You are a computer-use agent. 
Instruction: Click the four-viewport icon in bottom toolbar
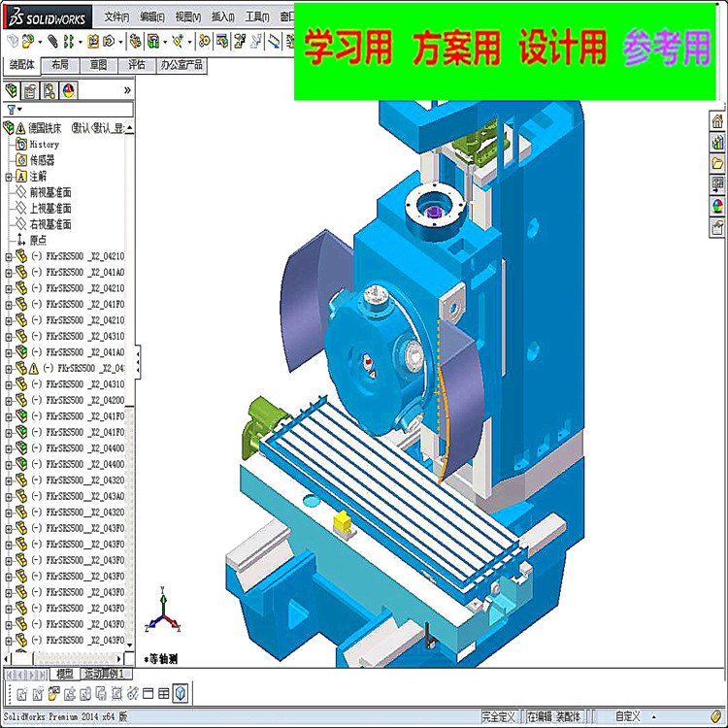click(163, 694)
